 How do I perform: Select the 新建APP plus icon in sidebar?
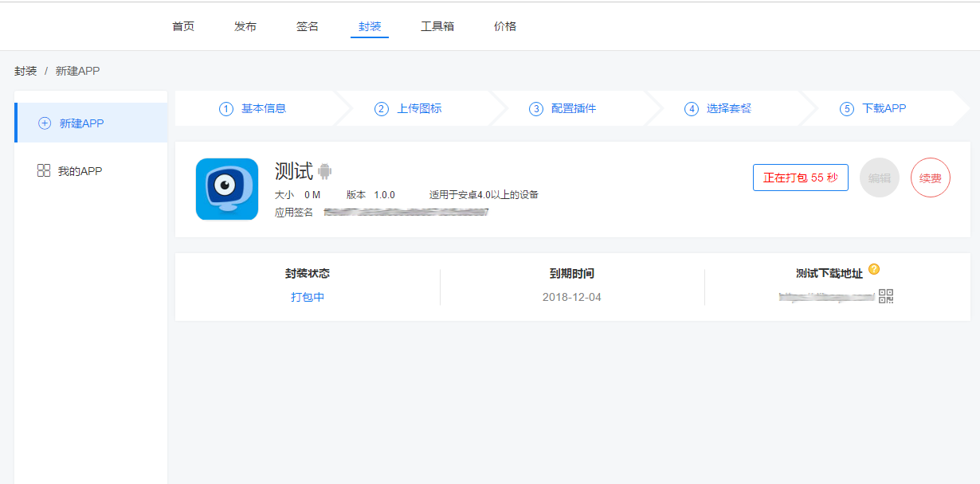click(x=45, y=123)
